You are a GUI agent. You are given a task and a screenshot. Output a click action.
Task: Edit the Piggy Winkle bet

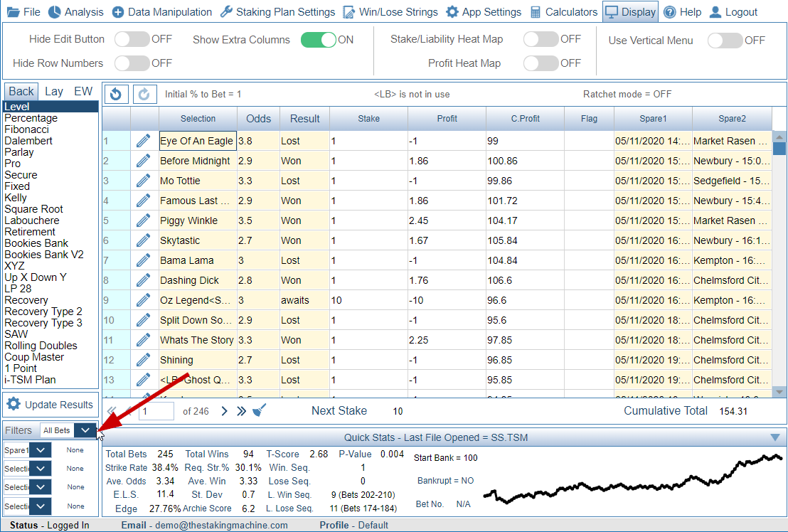[x=143, y=220]
